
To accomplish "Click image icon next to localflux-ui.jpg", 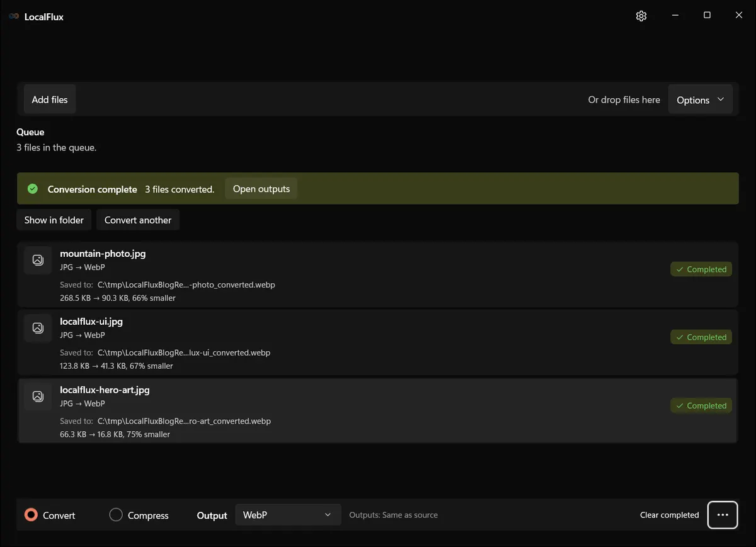I will pos(38,328).
